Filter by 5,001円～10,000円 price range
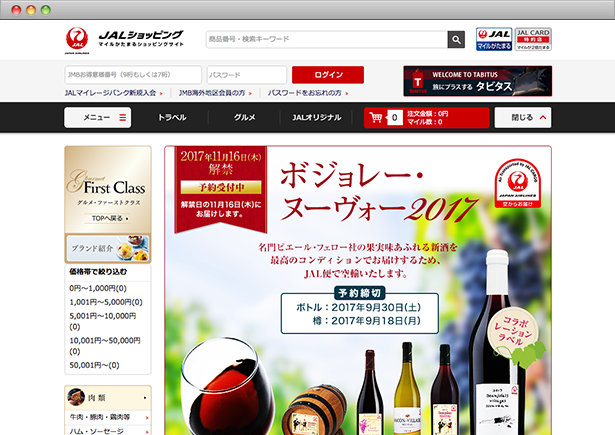The height and width of the screenshot is (435, 615). click(x=103, y=321)
